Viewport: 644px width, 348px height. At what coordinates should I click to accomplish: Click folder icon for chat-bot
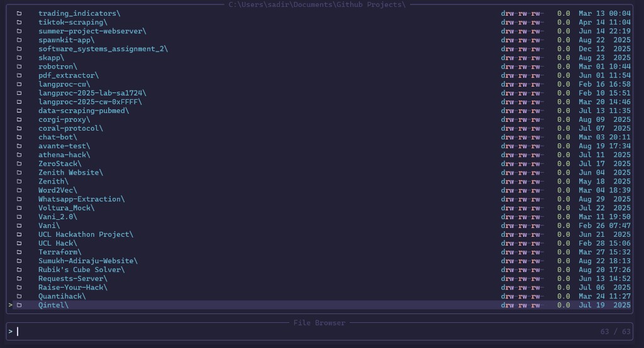point(19,137)
